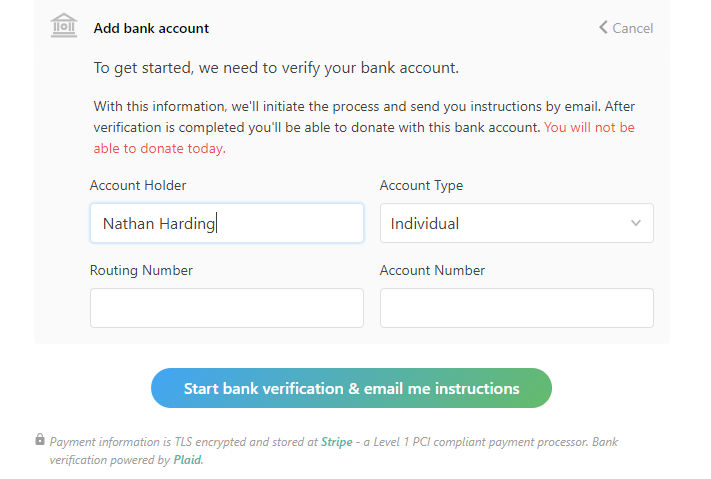This screenshot has height=479, width=711.
Task: Follow the Plaid link
Action: [187, 460]
